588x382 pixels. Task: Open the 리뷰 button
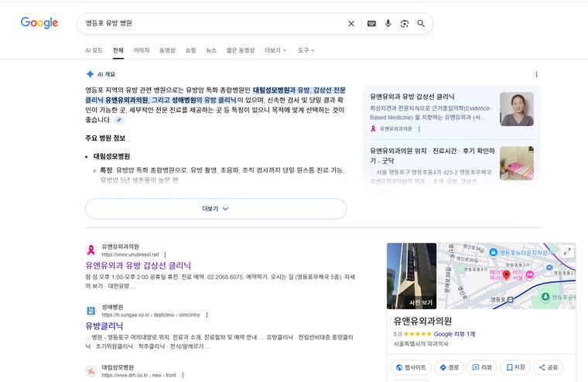coord(482,367)
